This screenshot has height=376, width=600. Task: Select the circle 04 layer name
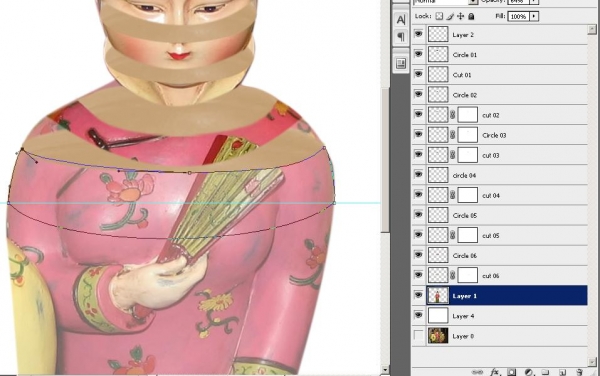[x=464, y=175]
